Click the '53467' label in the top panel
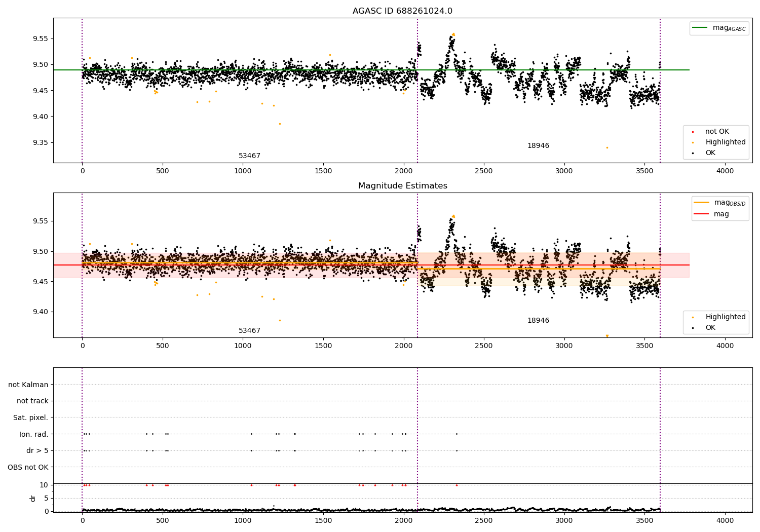 pyautogui.click(x=250, y=156)
